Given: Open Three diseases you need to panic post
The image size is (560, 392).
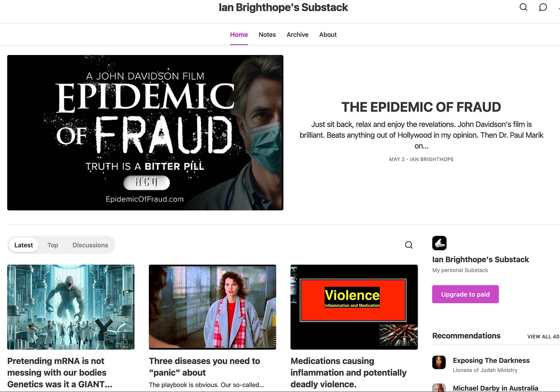Looking at the screenshot, I should pyautogui.click(x=205, y=367).
